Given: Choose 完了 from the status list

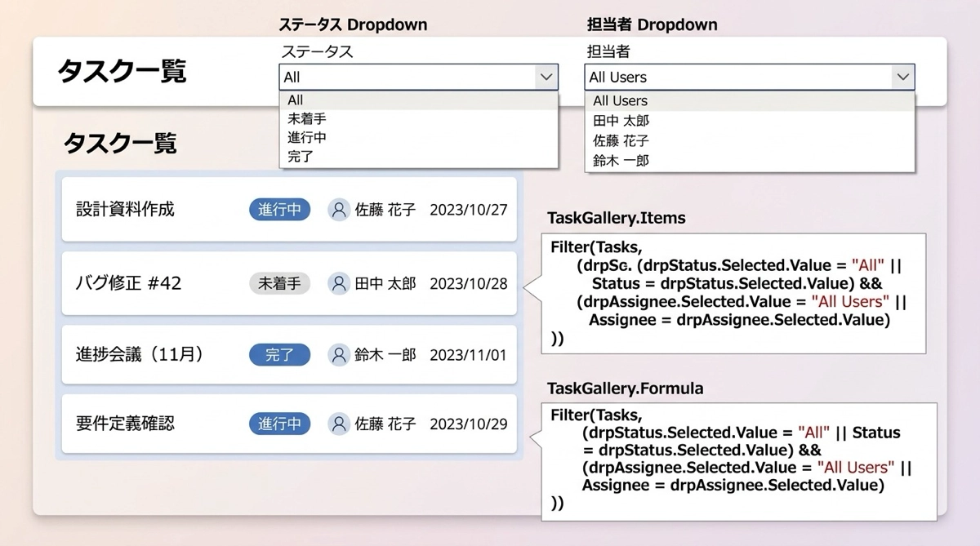Looking at the screenshot, I should (x=301, y=156).
